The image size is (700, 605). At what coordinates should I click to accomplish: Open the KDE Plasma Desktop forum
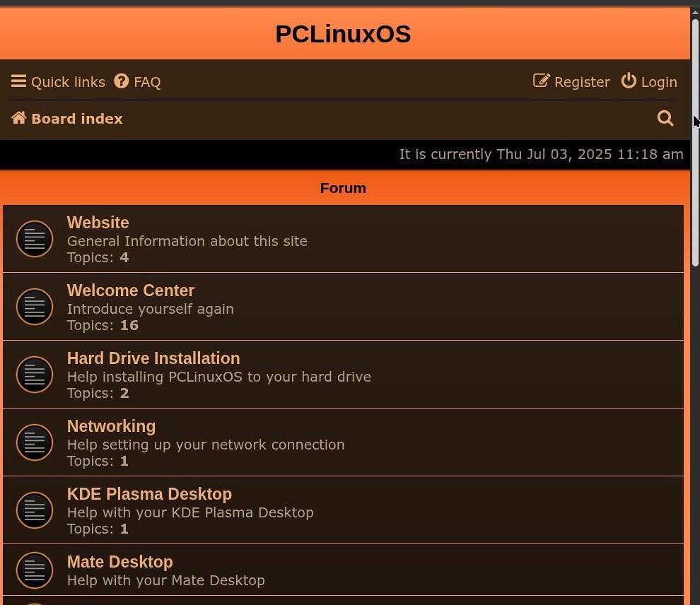pos(149,494)
